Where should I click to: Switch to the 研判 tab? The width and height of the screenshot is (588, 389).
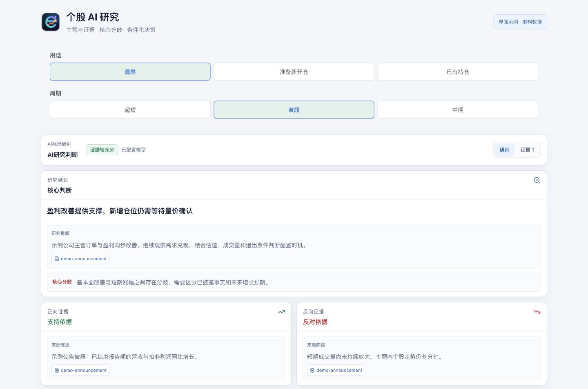click(505, 150)
